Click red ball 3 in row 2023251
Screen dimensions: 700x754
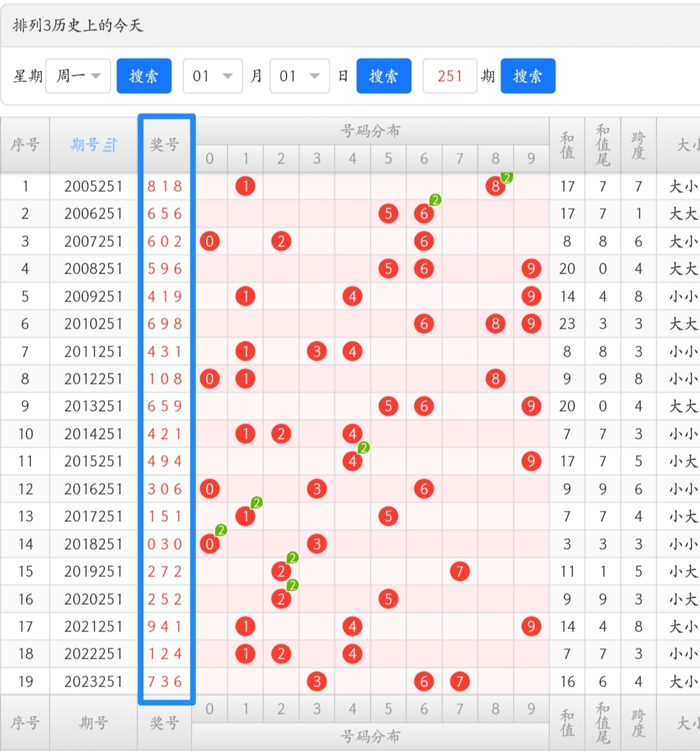coord(316,681)
